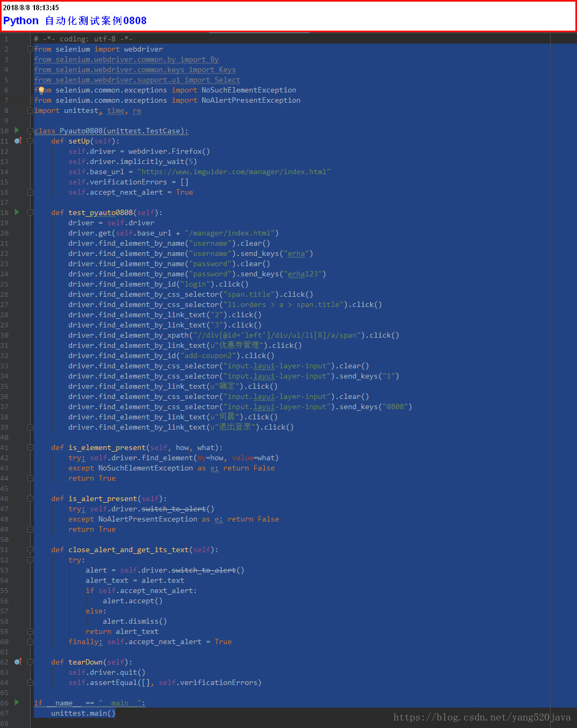The image size is (577, 728).
Task: Click find_element_by_id("add-coupon2") line
Action: click(172, 355)
